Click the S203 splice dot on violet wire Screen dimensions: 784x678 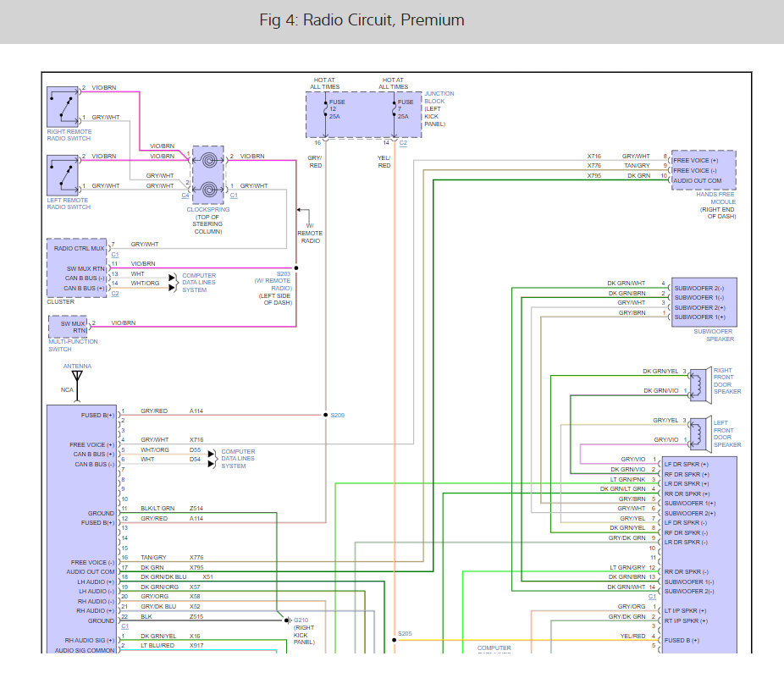(x=296, y=268)
